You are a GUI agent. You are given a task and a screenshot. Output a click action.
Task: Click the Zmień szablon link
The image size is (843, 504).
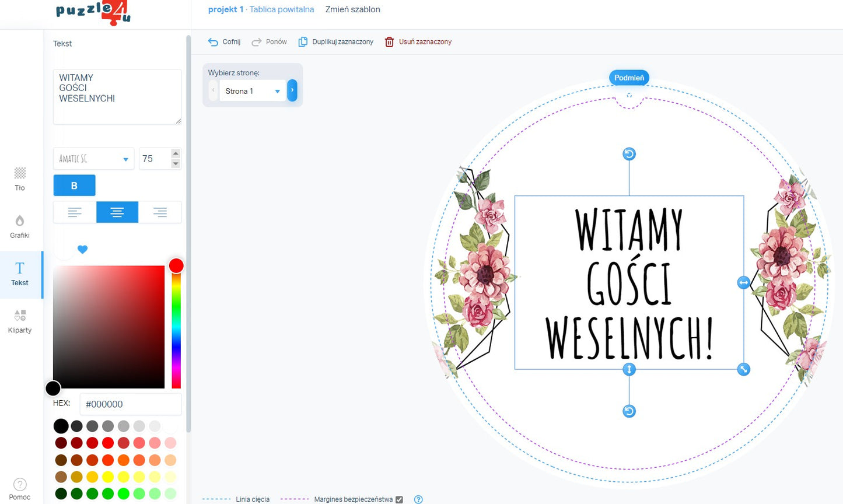pos(352,9)
